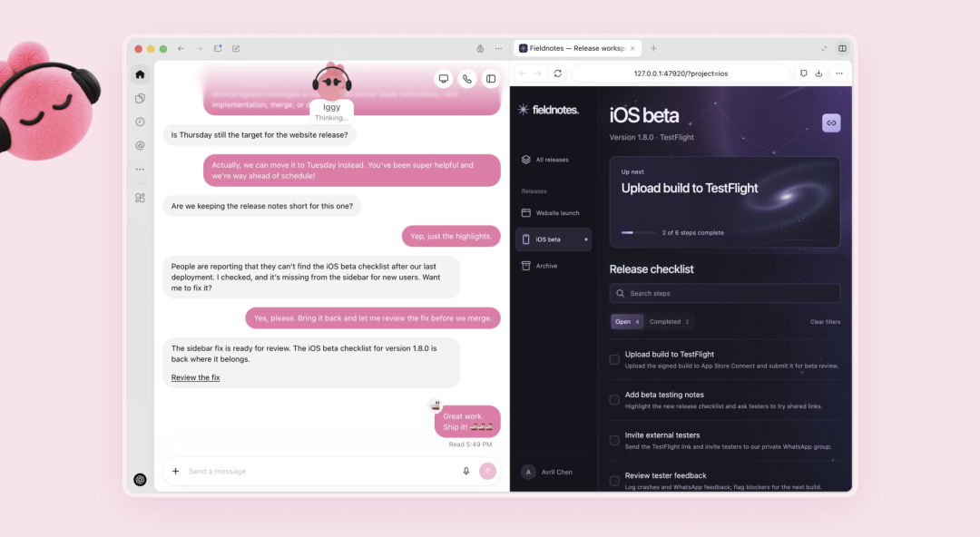Click the browser back arrow
Image resolution: width=980 pixels, height=537 pixels.
523,73
